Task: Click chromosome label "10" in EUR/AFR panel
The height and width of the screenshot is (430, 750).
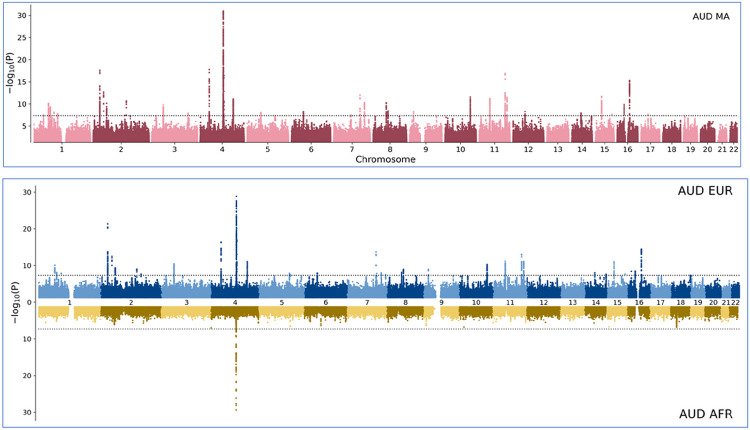Action: [476, 303]
